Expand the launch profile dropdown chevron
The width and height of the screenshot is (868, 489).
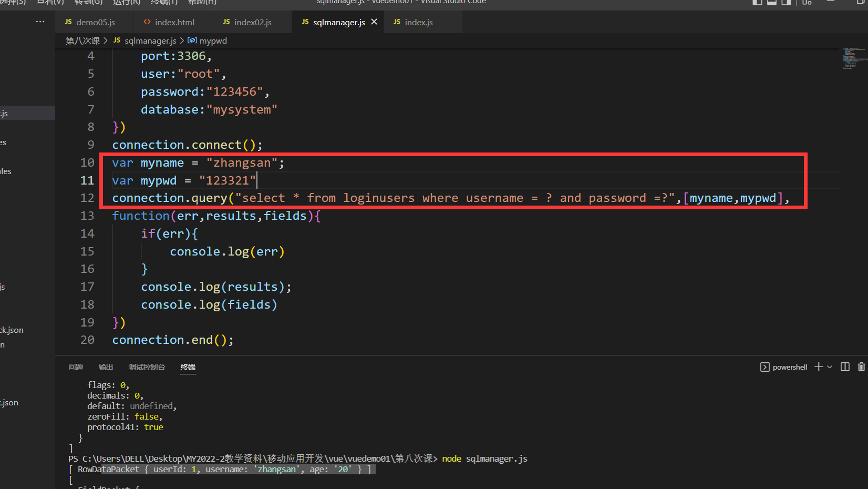(830, 367)
